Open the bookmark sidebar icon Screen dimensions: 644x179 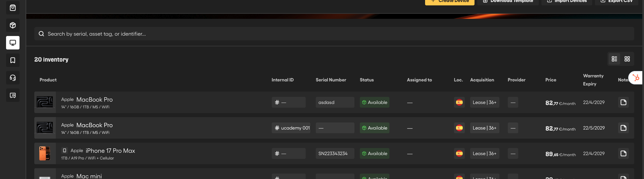[x=13, y=60]
